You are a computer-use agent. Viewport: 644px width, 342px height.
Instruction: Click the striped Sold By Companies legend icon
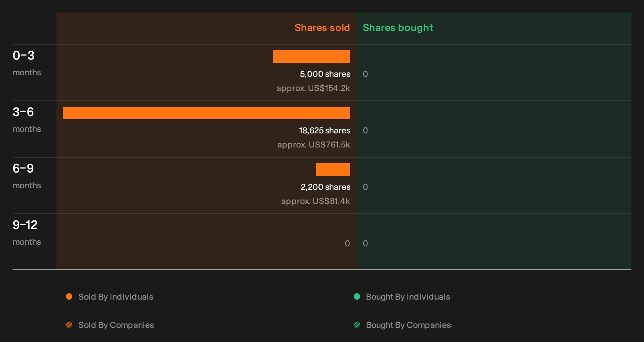(x=69, y=325)
